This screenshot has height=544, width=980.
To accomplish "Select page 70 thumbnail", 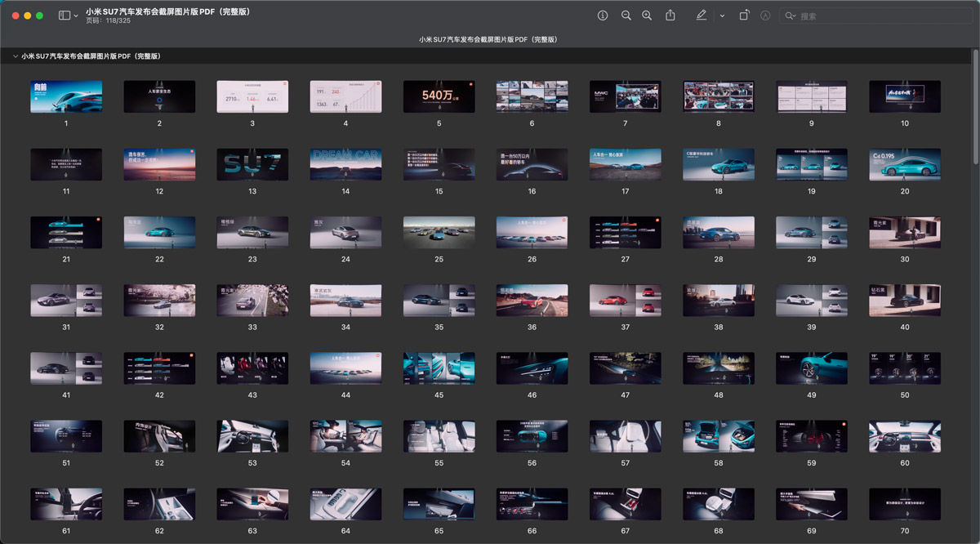I will coord(905,504).
